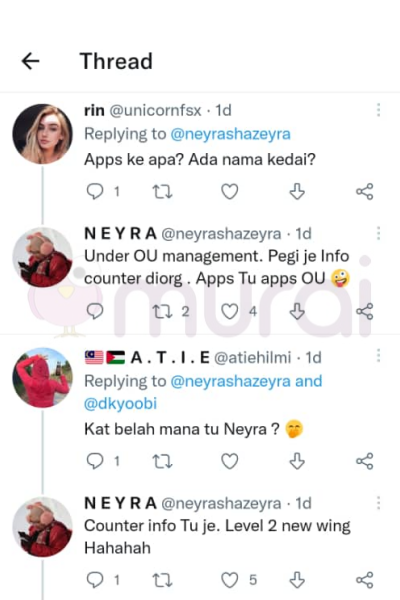Viewport: 400px width, 600px height.
Task: Like rin's tweet about Apps ke apa
Action: [230, 191]
